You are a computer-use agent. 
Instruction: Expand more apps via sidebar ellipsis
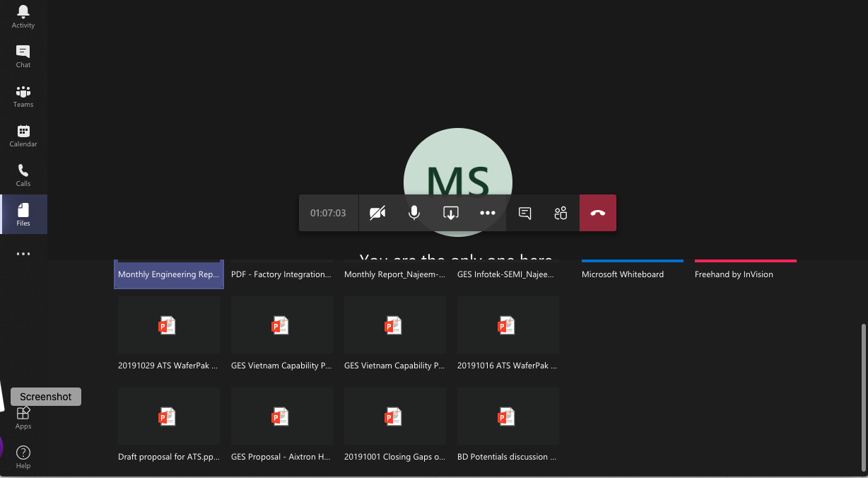click(x=23, y=254)
